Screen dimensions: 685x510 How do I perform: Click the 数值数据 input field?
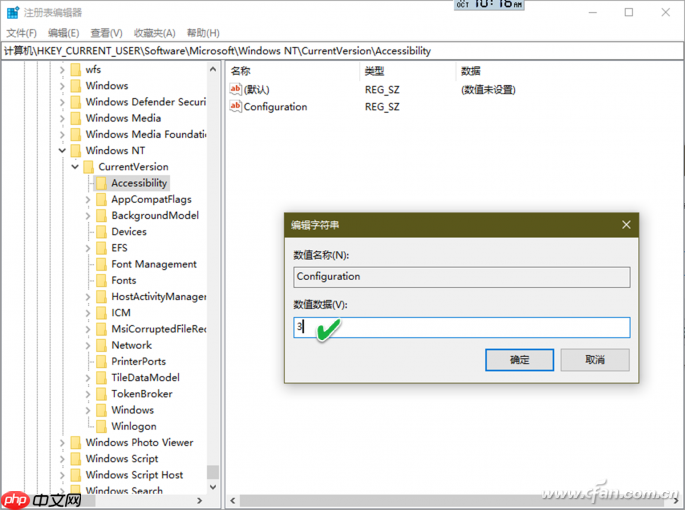click(462, 327)
